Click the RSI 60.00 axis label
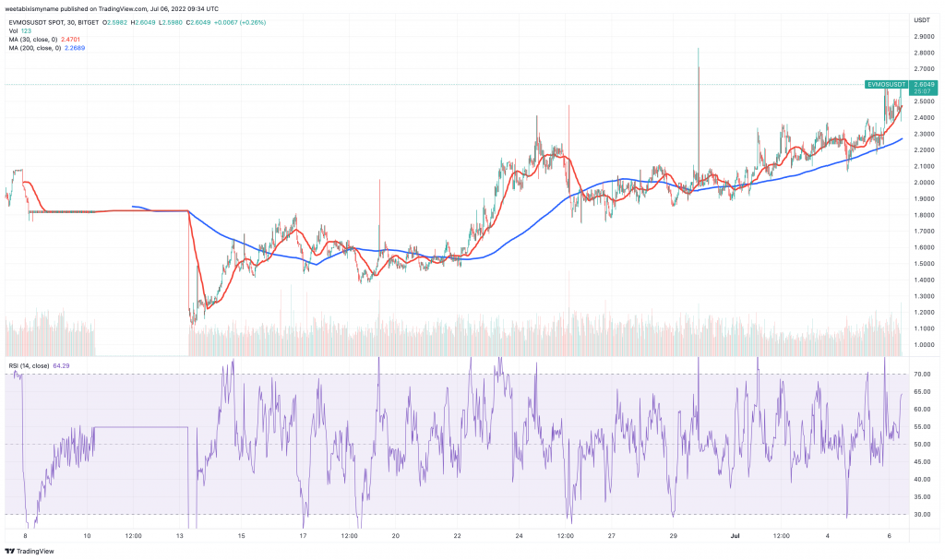Image resolution: width=945 pixels, height=560 pixels. tap(922, 410)
